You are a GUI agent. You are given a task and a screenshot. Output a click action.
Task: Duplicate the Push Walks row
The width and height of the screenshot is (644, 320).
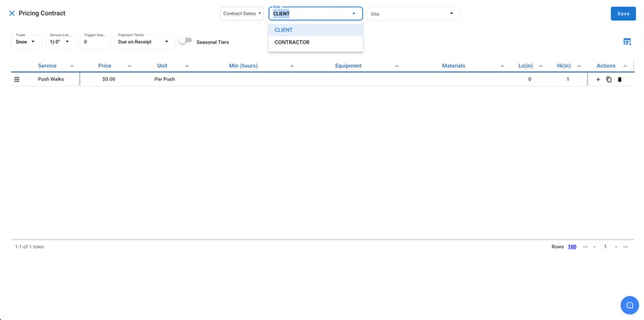609,79
